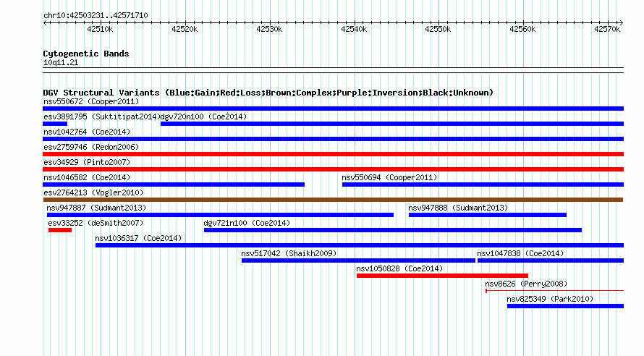Click left arrowhead of the coordinate ruler
Image resolution: width=644 pixels, height=356 pixels.
[45, 23]
